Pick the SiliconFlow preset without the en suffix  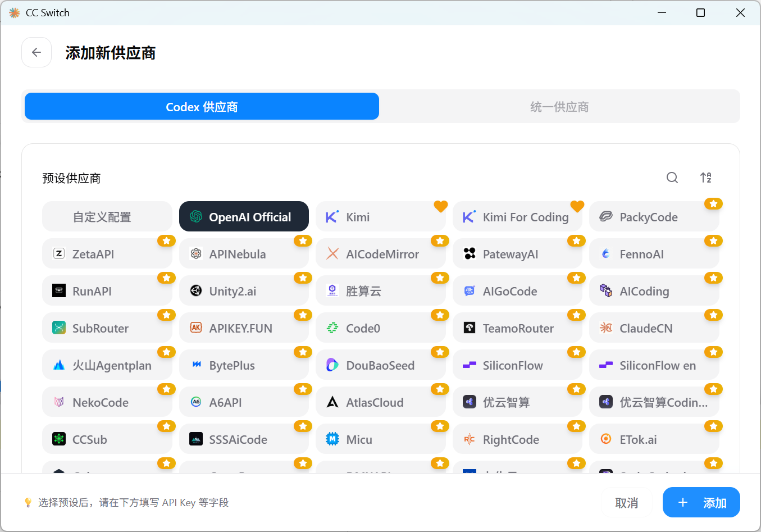[517, 365]
